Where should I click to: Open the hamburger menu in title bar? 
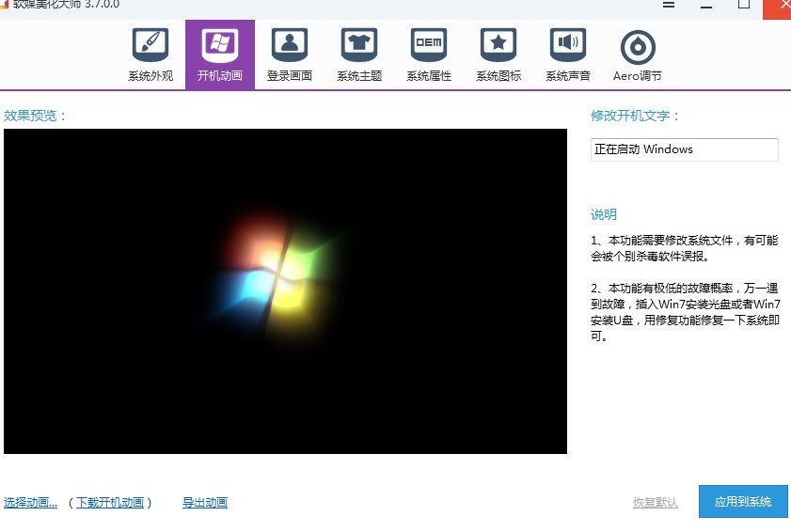669,4
